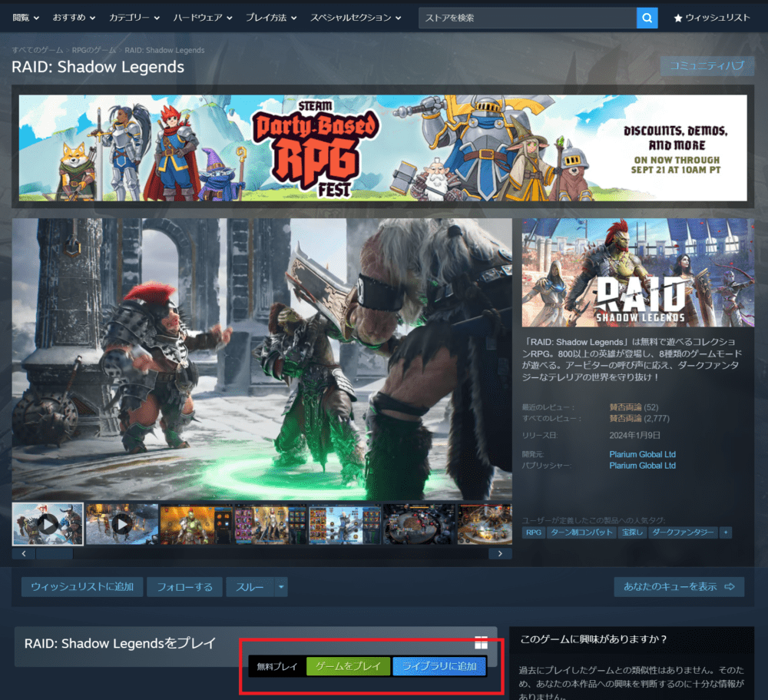Click the ターン制コンバット tag

(x=581, y=532)
